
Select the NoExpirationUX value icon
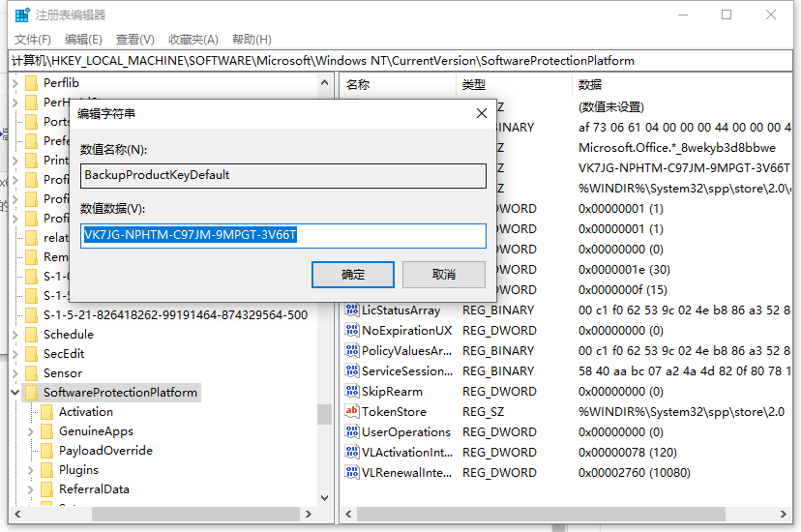point(352,331)
